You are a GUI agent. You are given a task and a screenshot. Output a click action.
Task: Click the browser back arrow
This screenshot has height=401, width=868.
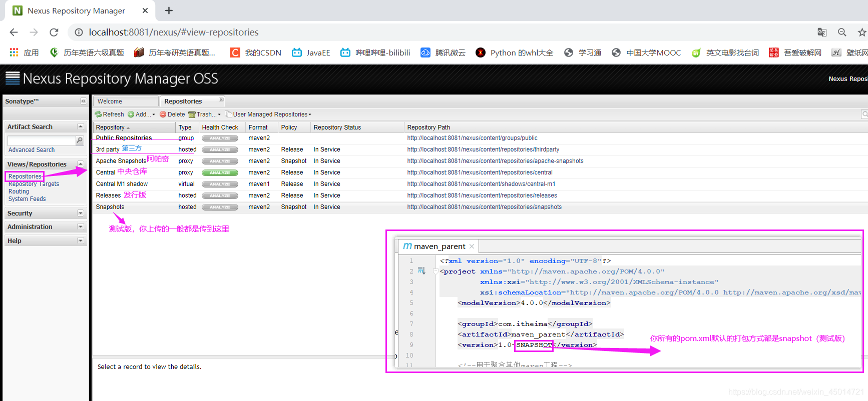[x=14, y=32]
